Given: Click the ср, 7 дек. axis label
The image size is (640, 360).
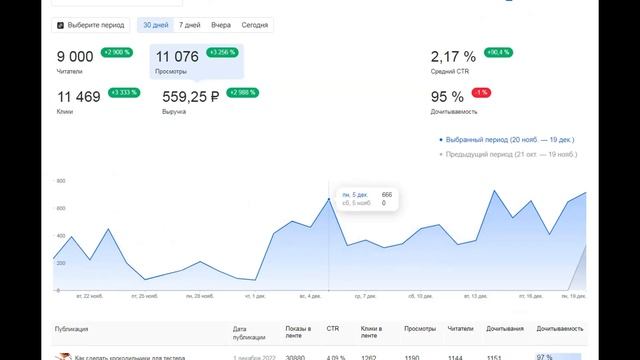Looking at the screenshot, I should pos(365,296).
